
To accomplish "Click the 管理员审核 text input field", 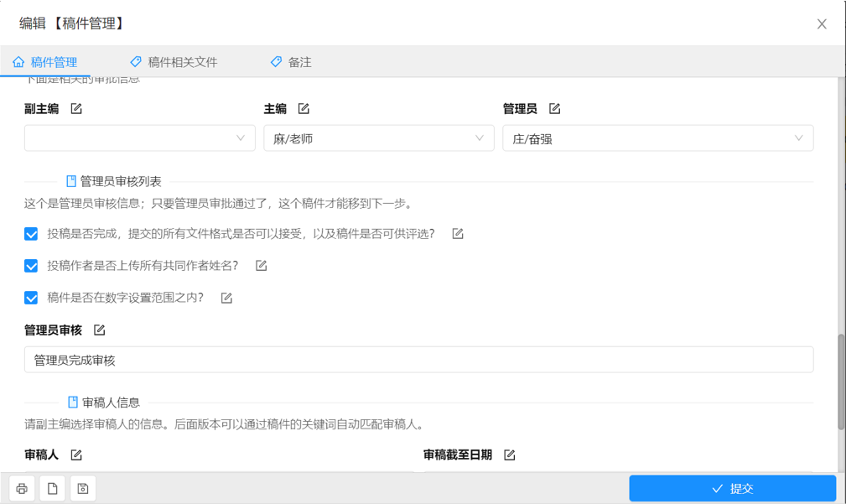I will tap(418, 360).
